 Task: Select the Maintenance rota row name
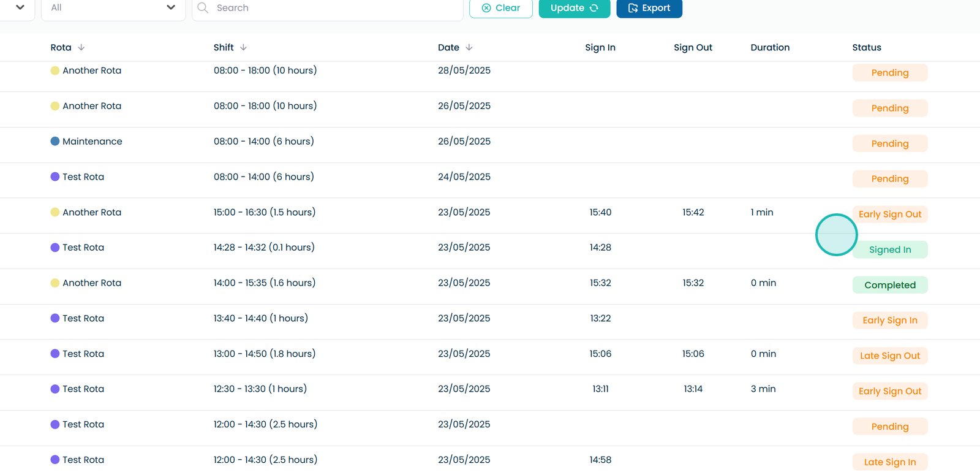(x=92, y=142)
